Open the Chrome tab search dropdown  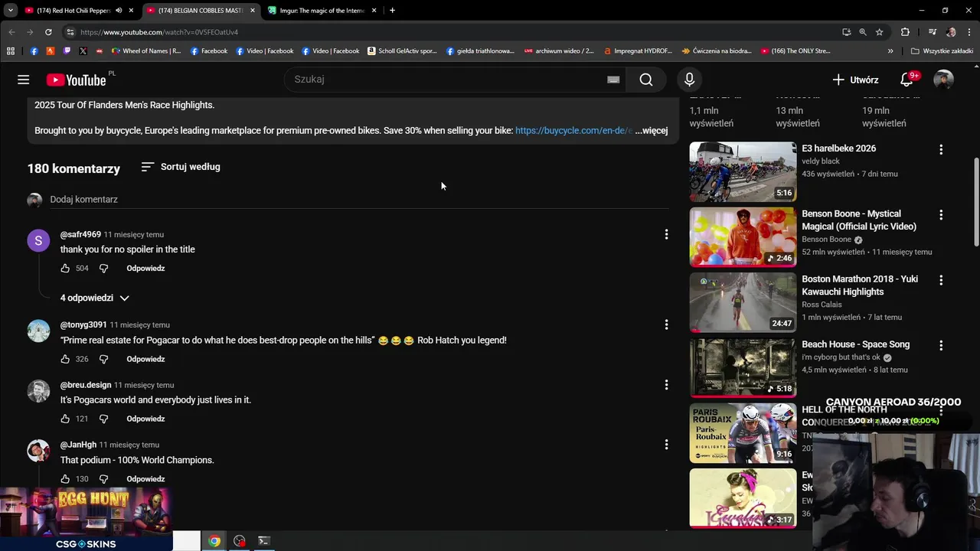11,11
